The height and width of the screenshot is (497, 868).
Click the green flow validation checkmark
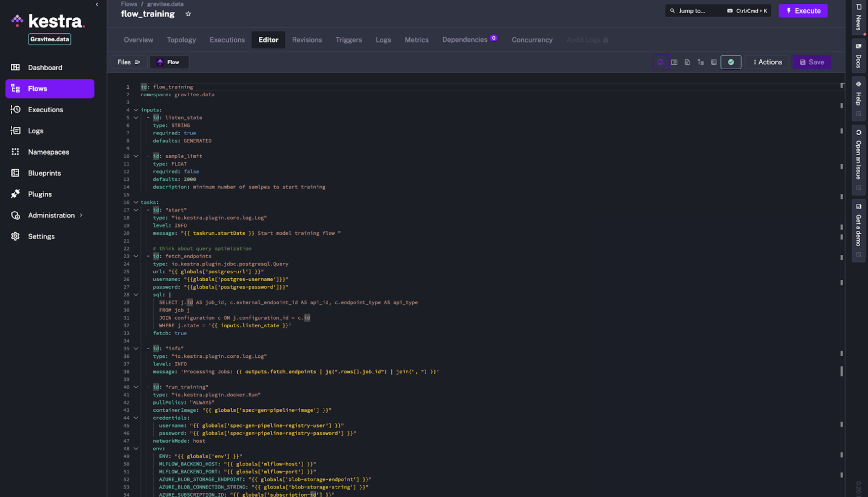[x=731, y=62]
